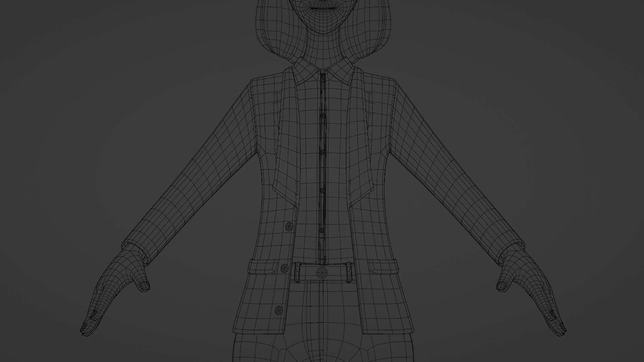
Task: Select the round belt buckle on the character
Action: tap(321, 273)
